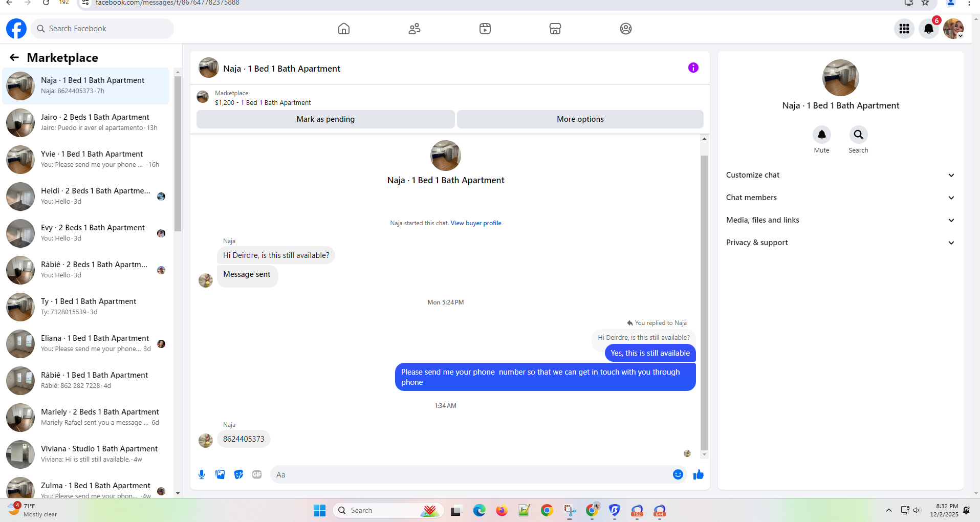Viewport: 980px width, 522px height.
Task: Open the Ràbiê 2 Beds 1 Bath conversation
Action: click(x=86, y=270)
